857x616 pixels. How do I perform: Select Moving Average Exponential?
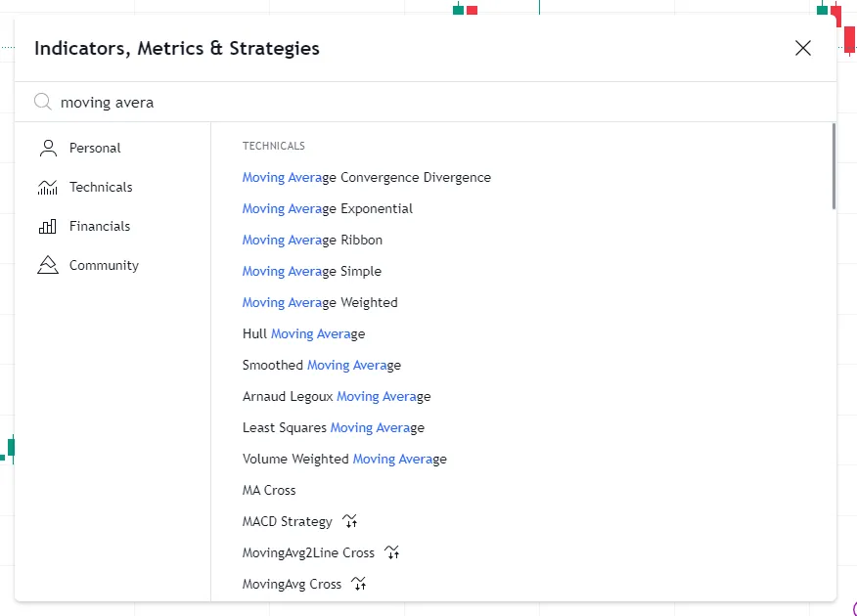pos(328,208)
